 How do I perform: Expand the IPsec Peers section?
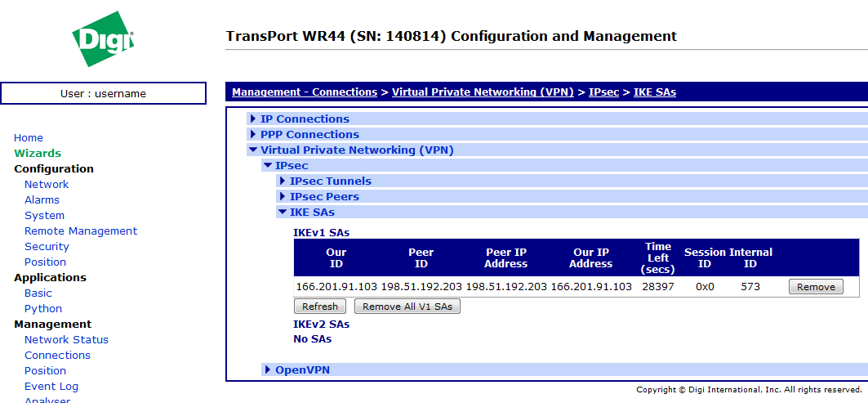323,196
